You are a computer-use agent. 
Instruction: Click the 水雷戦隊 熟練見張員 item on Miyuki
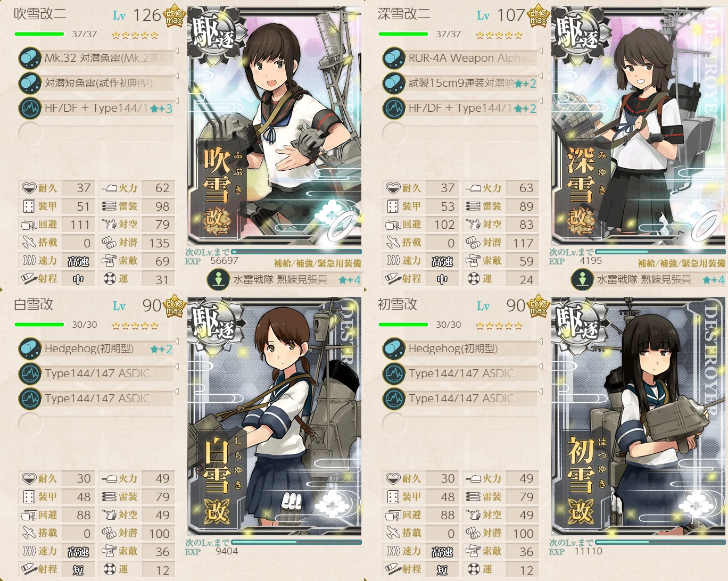pyautogui.click(x=648, y=279)
